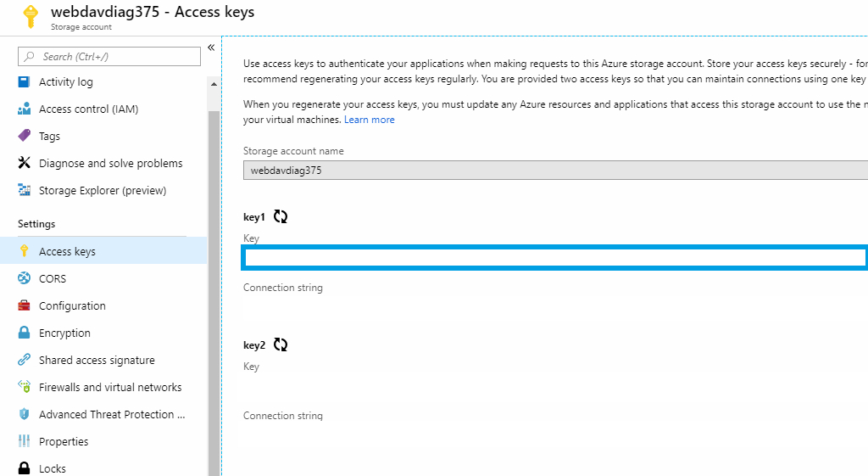Click the Storage Explorer (preview) icon

pos(24,191)
